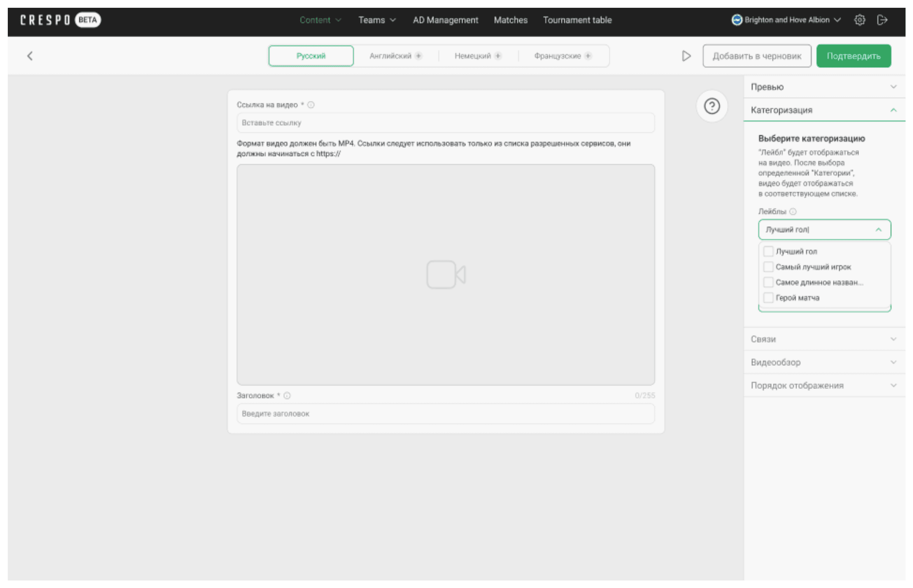
Task: Switch to the Немецкий language tab
Action: (x=472, y=56)
